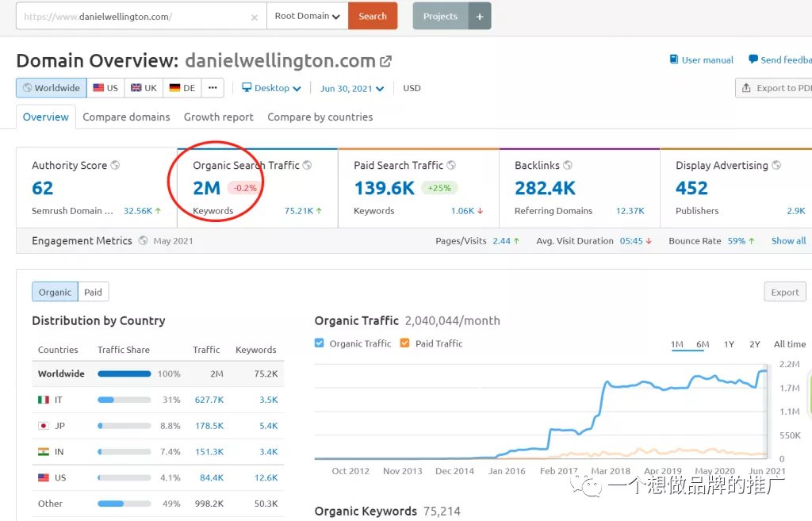Open the Root Domain dropdown
The image size is (812, 521).
tap(308, 16)
